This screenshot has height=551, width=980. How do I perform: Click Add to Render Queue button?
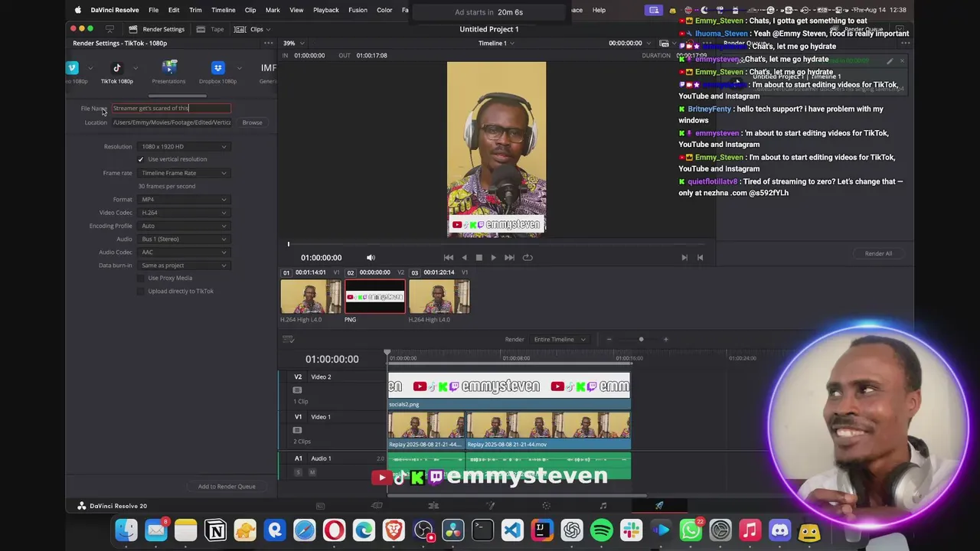227,487
